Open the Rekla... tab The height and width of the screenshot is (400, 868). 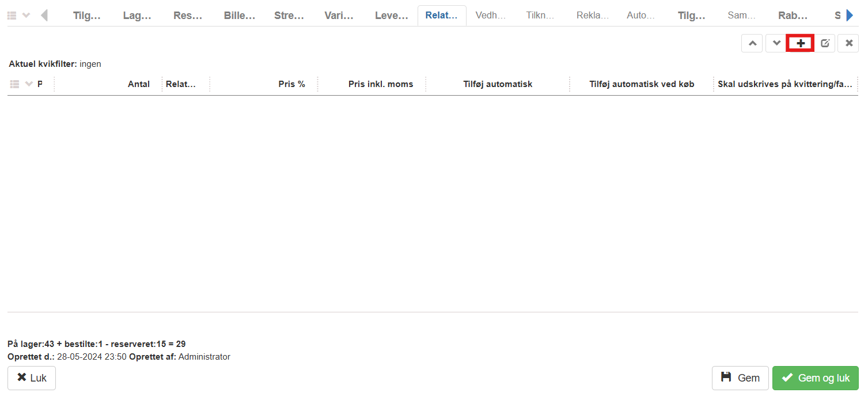pyautogui.click(x=593, y=16)
